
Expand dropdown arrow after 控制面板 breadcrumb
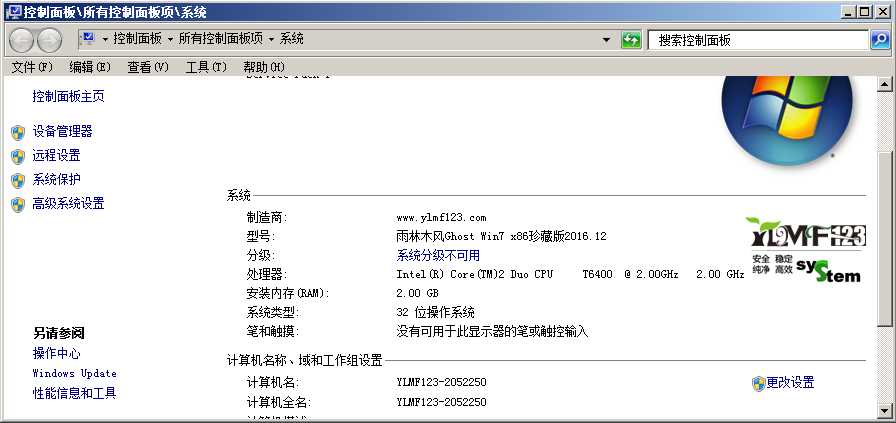click(170, 39)
